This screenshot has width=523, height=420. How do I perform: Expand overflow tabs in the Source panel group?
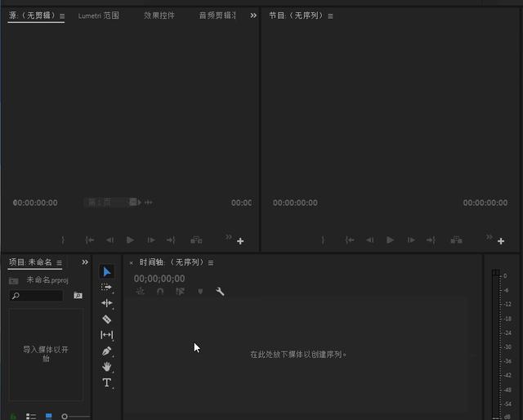coord(253,16)
